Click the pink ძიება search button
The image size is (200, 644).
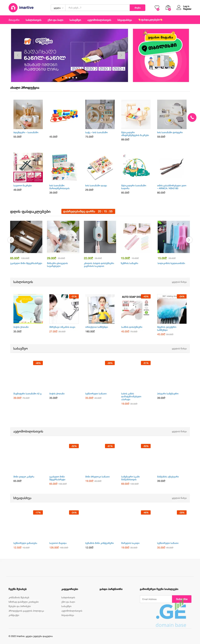point(137,8)
